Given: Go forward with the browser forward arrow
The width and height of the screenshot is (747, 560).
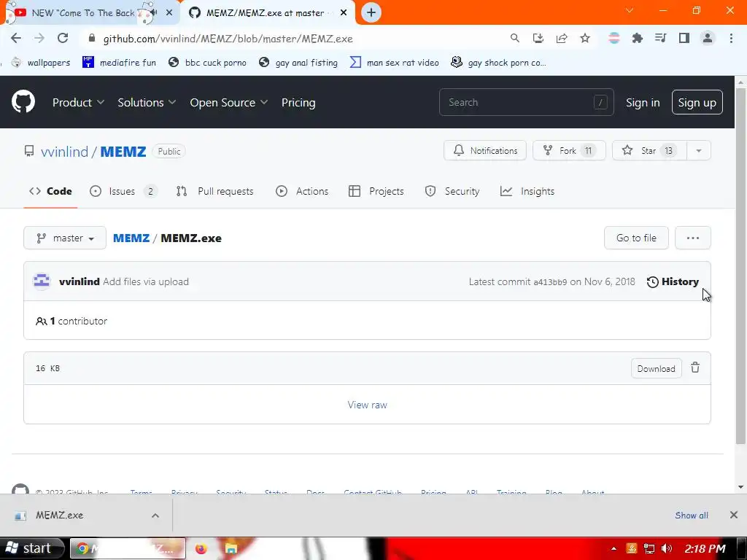Looking at the screenshot, I should [39, 38].
